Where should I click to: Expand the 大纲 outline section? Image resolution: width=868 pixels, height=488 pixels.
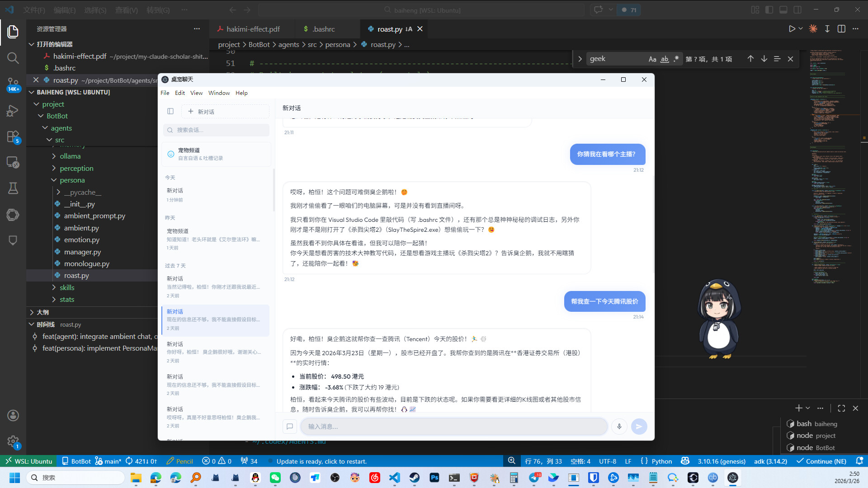click(43, 312)
